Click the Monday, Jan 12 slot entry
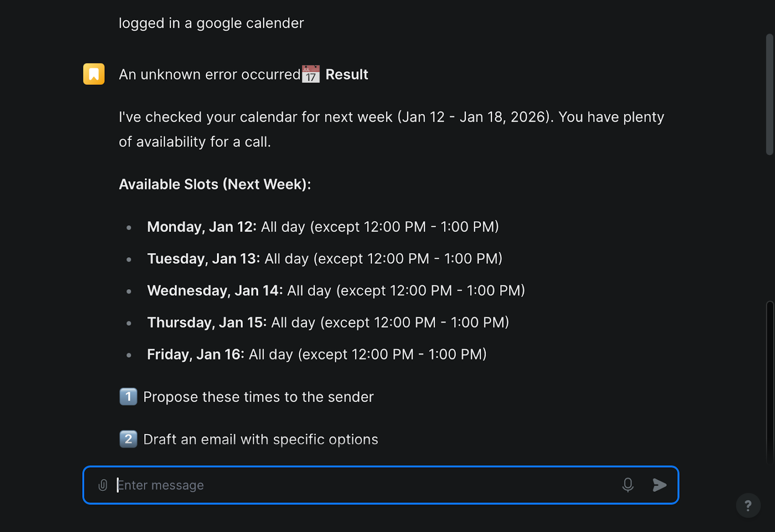The image size is (775, 532). click(x=323, y=227)
